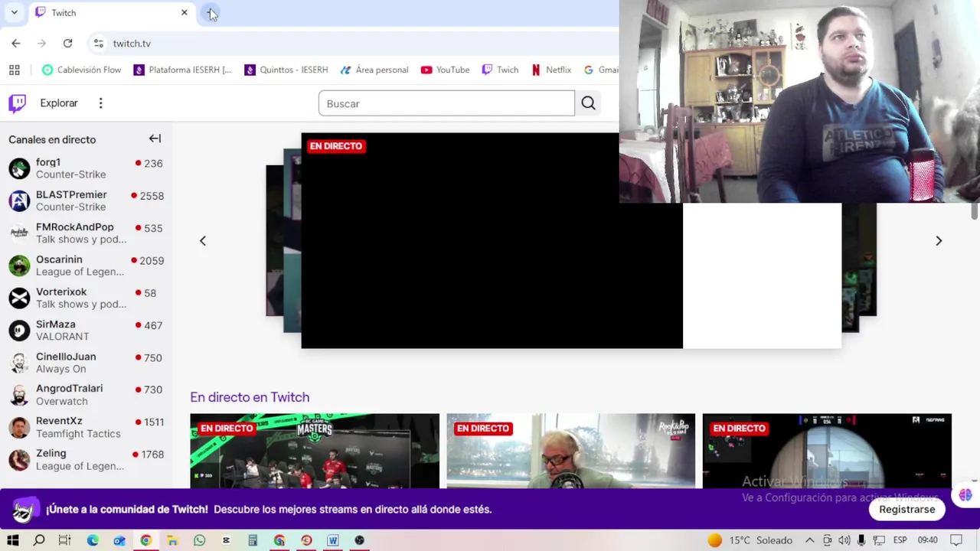Reload the current page
The height and width of the screenshot is (551, 980).
(x=67, y=44)
